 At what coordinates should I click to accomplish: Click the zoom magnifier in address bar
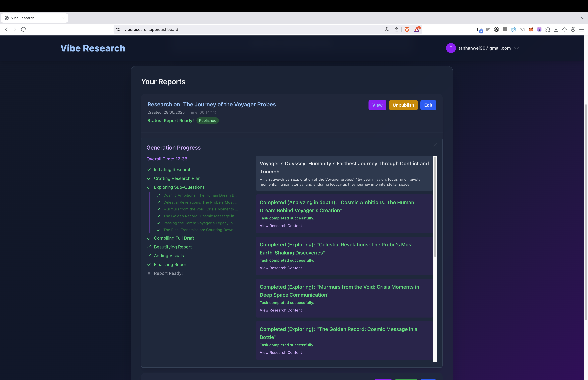(387, 29)
